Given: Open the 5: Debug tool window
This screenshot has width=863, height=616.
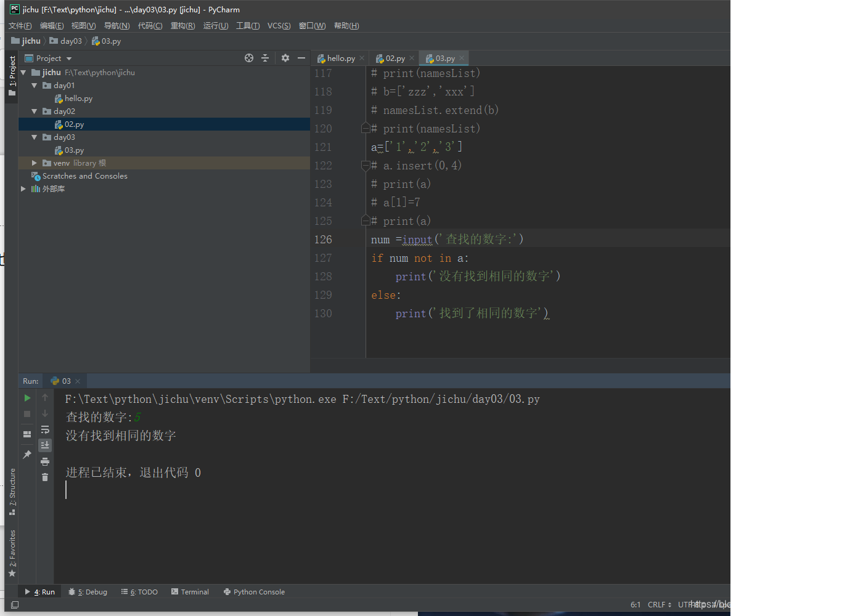Looking at the screenshot, I should [x=88, y=592].
